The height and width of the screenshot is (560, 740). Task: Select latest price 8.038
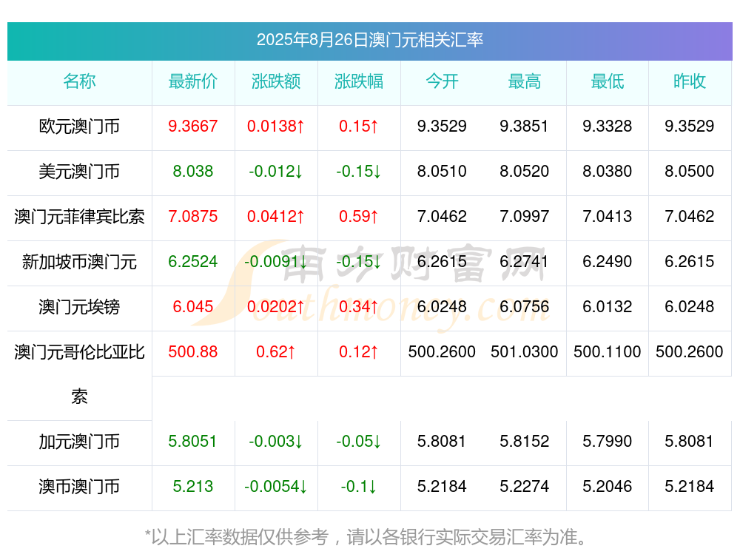point(193,171)
